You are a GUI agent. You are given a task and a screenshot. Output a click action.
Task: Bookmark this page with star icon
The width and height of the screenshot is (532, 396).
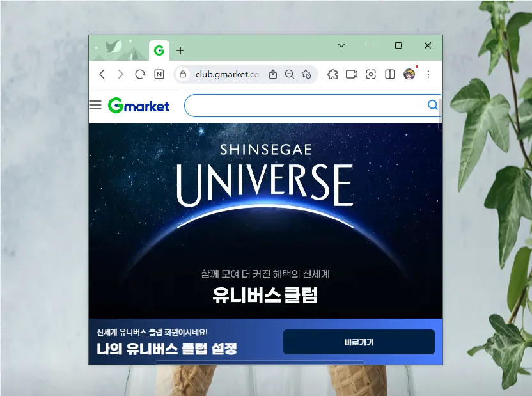point(306,74)
